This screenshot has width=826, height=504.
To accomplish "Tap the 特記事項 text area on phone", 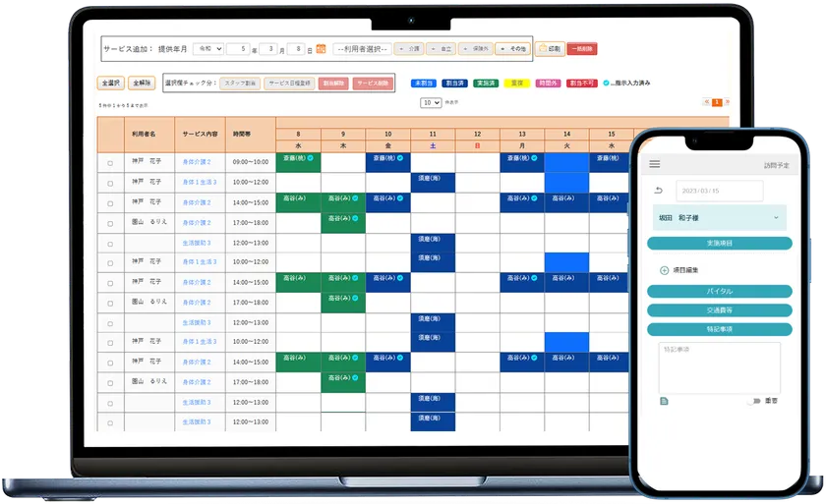I will (x=720, y=367).
